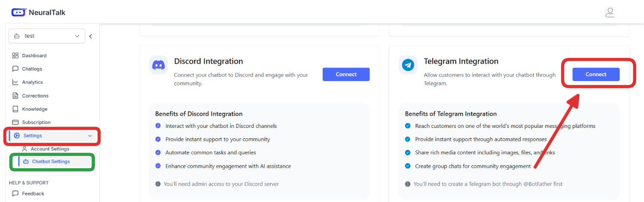Click the info icon beside Discord admin note
Screen dimensions: 644x202
[x=158, y=184]
